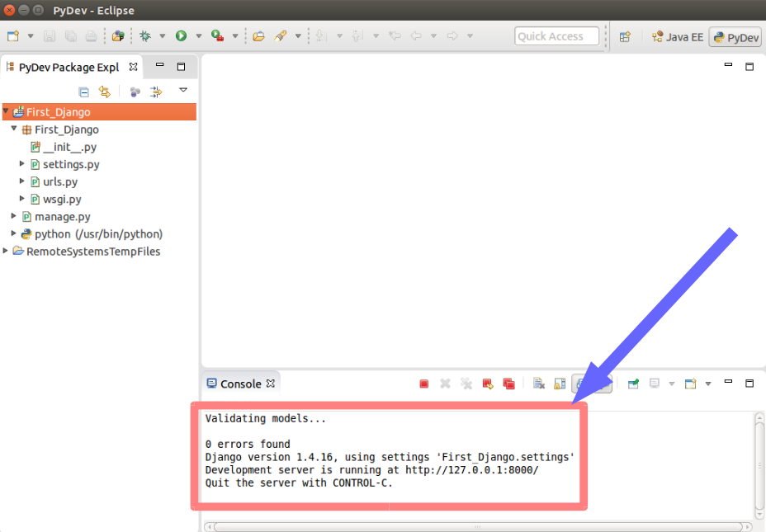Click the new PyDev project icon
Viewport: 766px width, 532px height.
click(118, 36)
